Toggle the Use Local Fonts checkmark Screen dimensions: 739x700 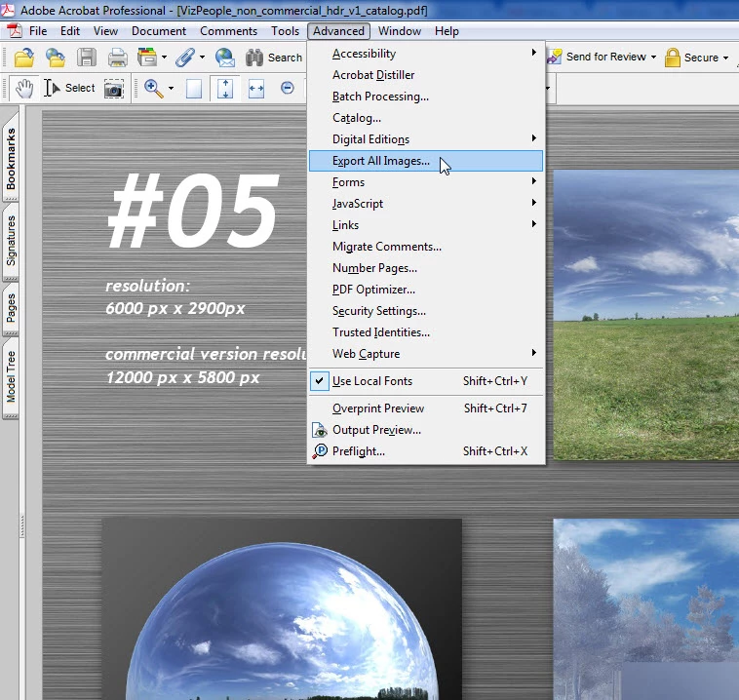pyautogui.click(x=319, y=381)
